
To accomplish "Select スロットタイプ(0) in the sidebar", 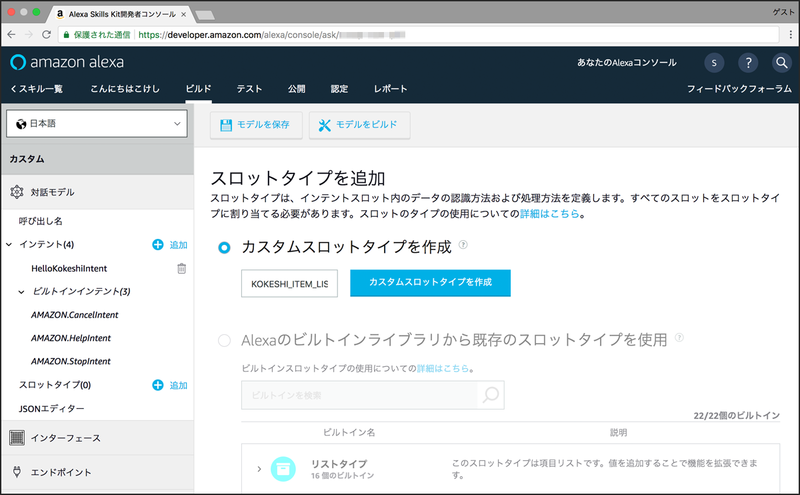I will pyautogui.click(x=55, y=385).
